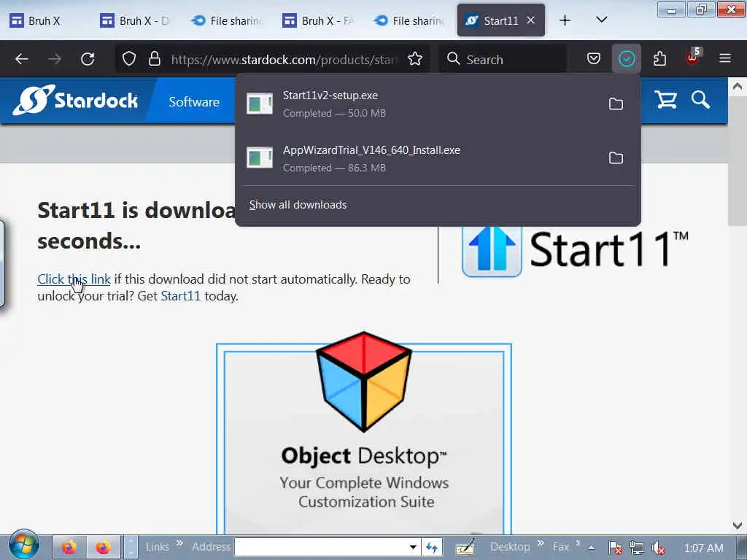Save page to Pocket icon
747x560 pixels.
pyautogui.click(x=594, y=59)
